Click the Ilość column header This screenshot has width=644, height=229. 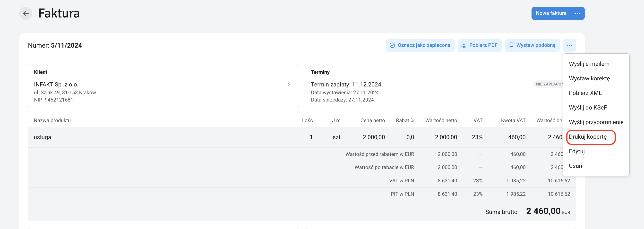pyautogui.click(x=307, y=120)
